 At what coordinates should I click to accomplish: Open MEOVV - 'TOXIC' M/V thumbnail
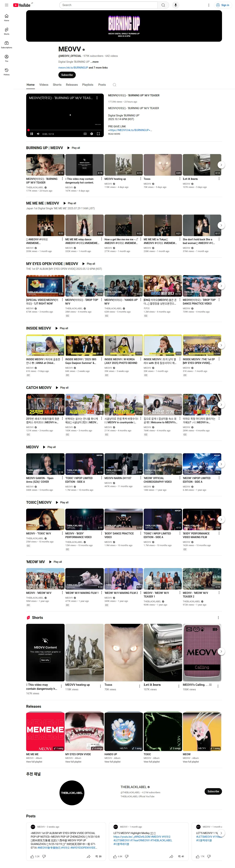pos(45,519)
